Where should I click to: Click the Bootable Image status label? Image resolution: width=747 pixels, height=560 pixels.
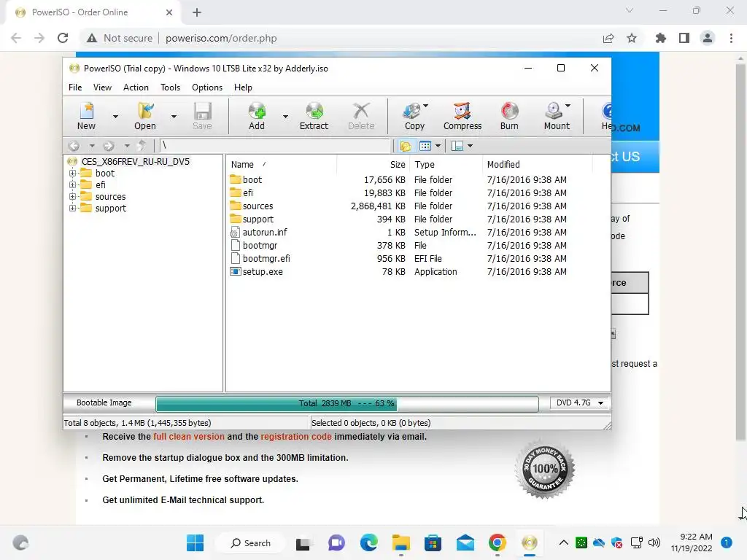click(x=104, y=402)
